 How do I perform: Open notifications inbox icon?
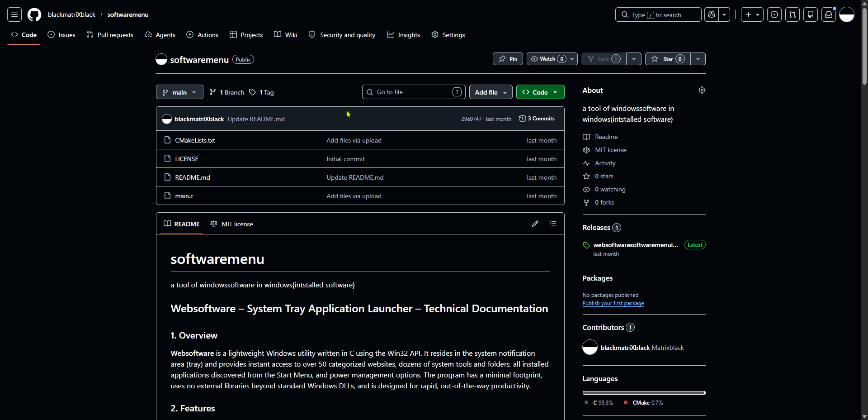pos(829,14)
